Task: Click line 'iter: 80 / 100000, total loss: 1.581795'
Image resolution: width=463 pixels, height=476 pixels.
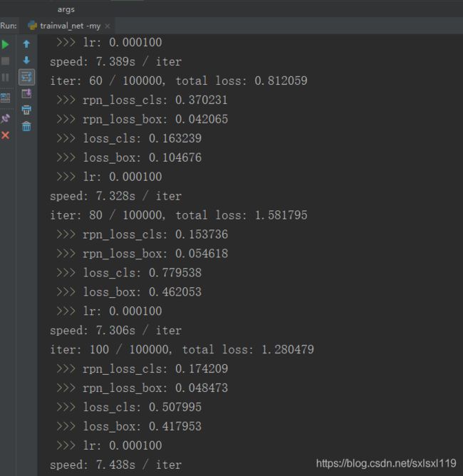Action: [179, 215]
